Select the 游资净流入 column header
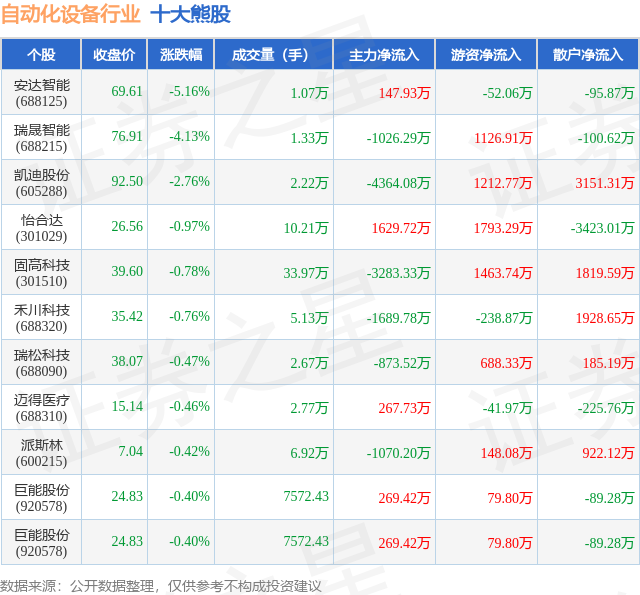This screenshot has width=640, height=595. coord(486,55)
